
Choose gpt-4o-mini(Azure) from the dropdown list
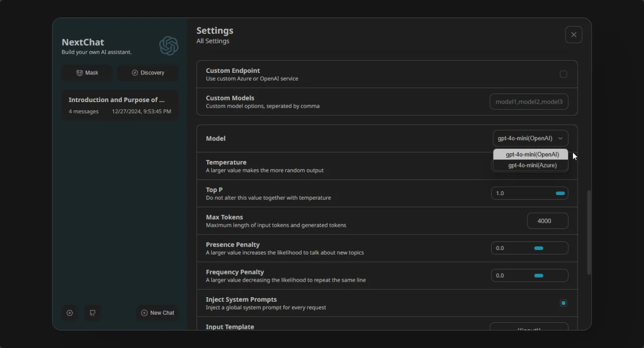pos(531,165)
